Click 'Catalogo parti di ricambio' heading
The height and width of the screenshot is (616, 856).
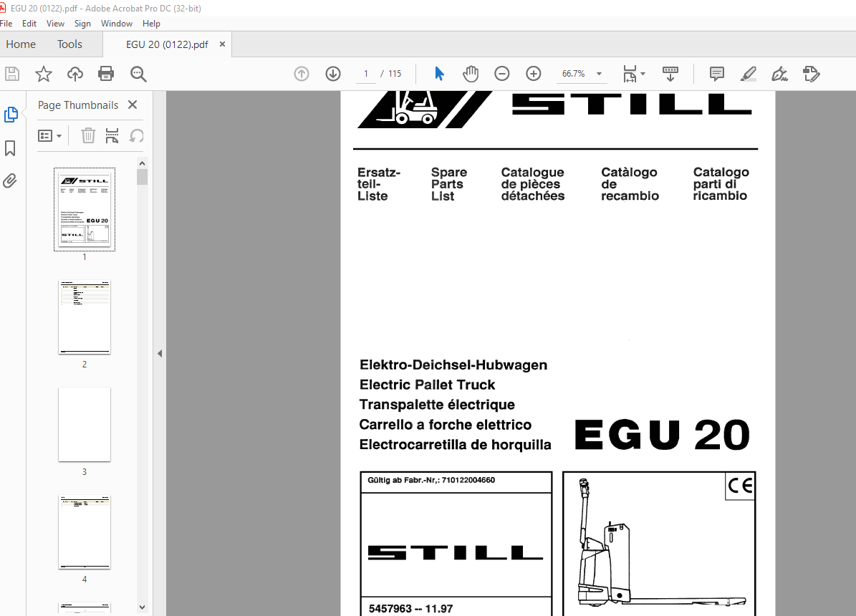721,184
